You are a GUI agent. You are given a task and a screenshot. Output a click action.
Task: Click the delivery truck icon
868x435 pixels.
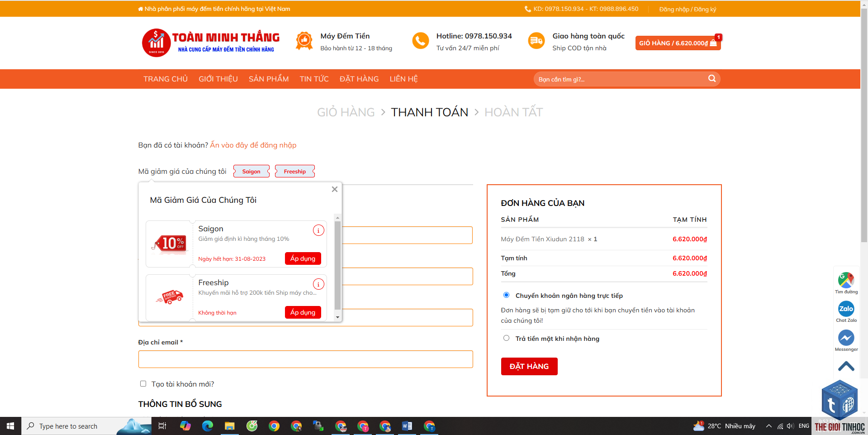pyautogui.click(x=536, y=41)
